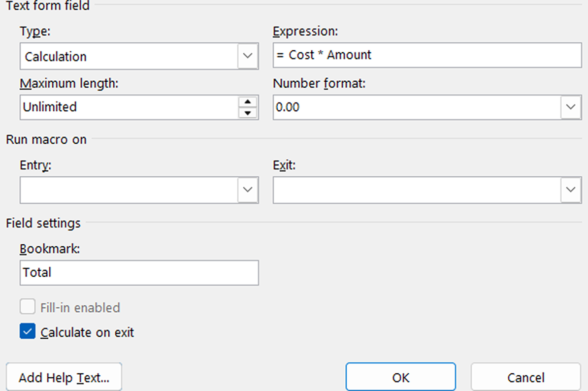Confirm the dialog with OK
Image resolution: width=588 pixels, height=391 pixels.
pos(400,377)
